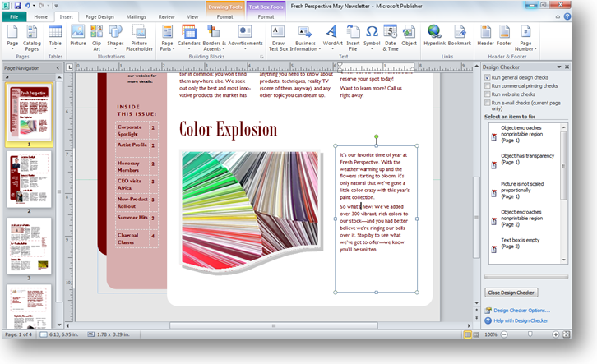Switch to single page view in status bar
This screenshot has width=597, height=364.
point(468,334)
